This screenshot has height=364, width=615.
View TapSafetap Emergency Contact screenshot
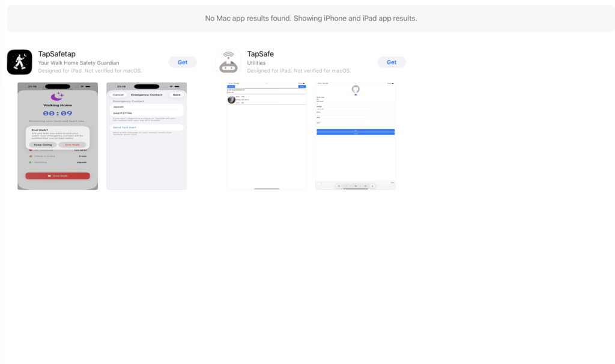(x=147, y=136)
